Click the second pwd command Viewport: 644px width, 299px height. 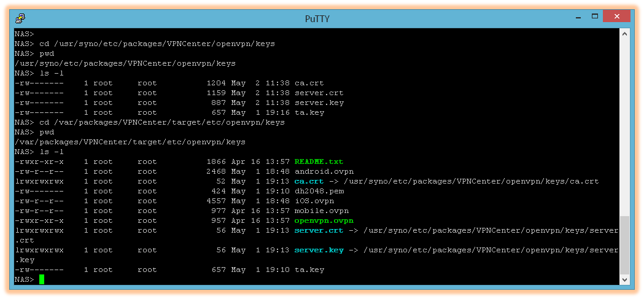point(47,132)
